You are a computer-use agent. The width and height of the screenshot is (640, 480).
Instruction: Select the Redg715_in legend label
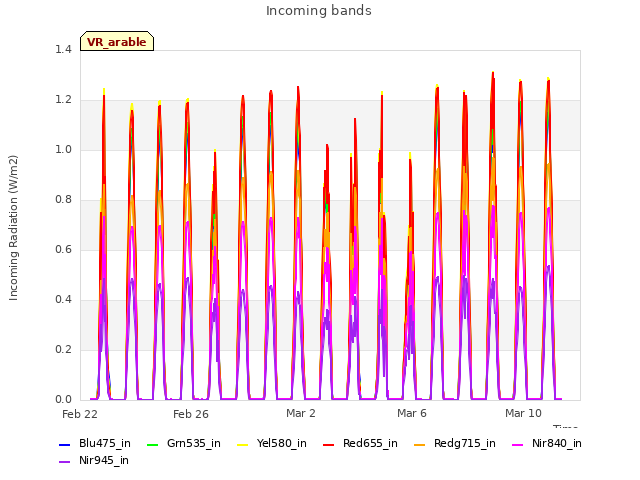[465, 443]
